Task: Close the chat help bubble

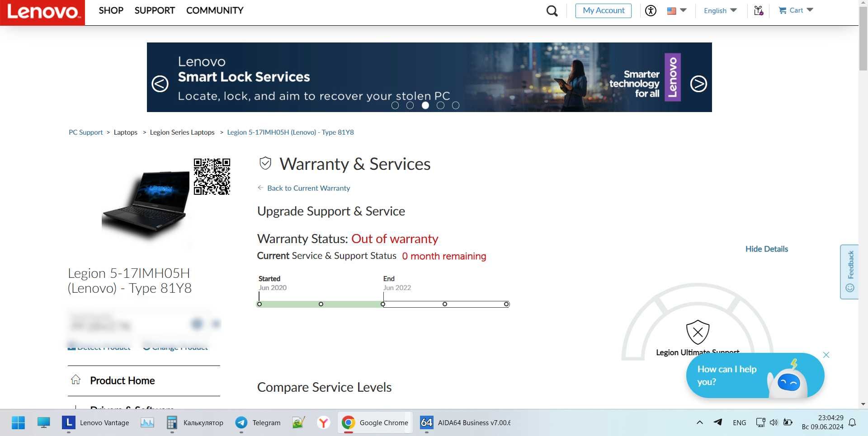Action: [826, 355]
